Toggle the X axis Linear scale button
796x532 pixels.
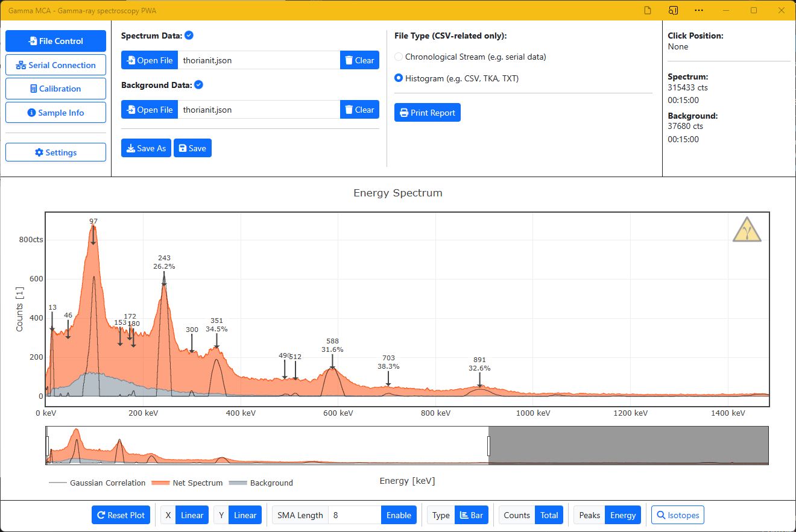[x=192, y=515]
